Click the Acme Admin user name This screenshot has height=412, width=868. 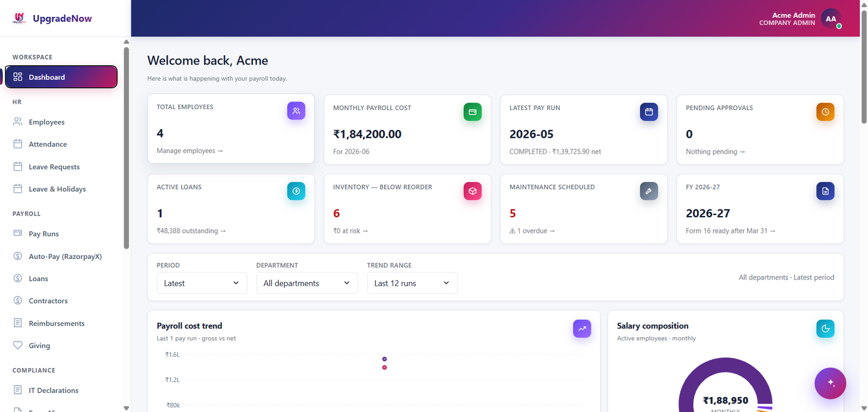[794, 15]
